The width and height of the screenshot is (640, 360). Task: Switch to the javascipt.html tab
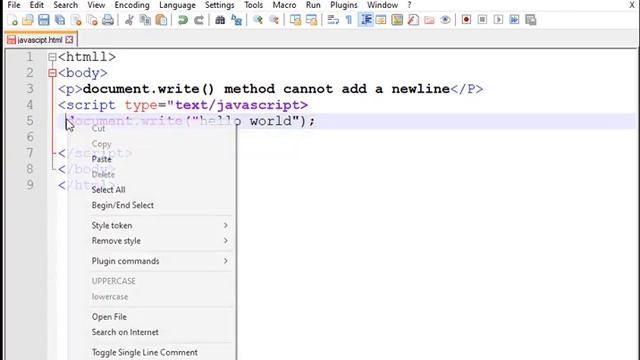pyautogui.click(x=40, y=40)
